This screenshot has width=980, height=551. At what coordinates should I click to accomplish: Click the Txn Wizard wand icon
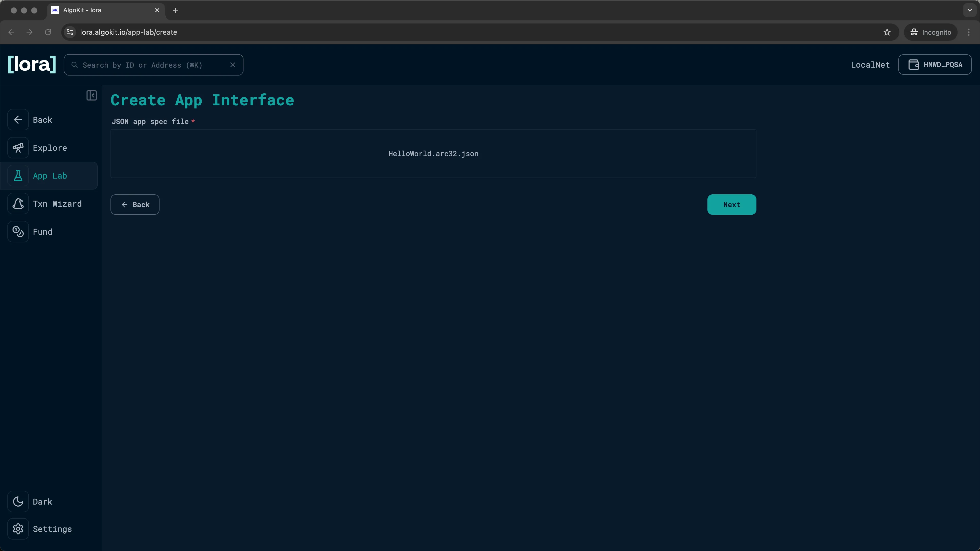coord(18,204)
